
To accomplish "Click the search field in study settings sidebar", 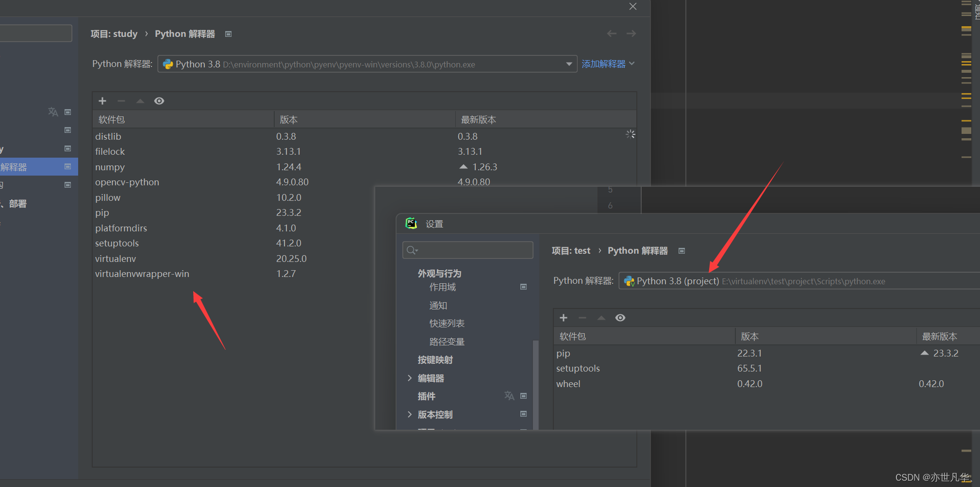I will pos(36,33).
